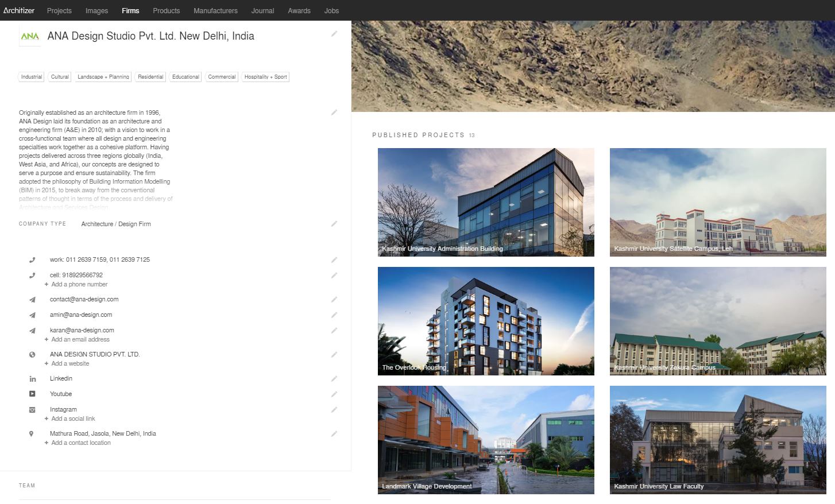Click the phone icon next to the work number

click(x=33, y=259)
